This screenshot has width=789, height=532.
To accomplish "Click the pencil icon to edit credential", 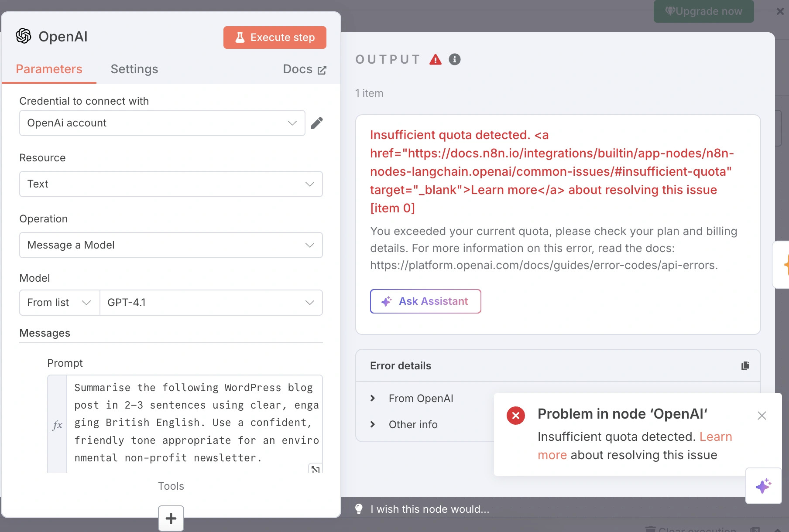I will coord(317,123).
